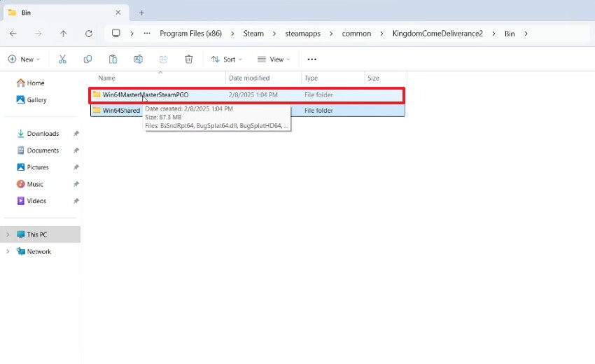
Task: Navigate to common breadcrumb
Action: point(356,34)
